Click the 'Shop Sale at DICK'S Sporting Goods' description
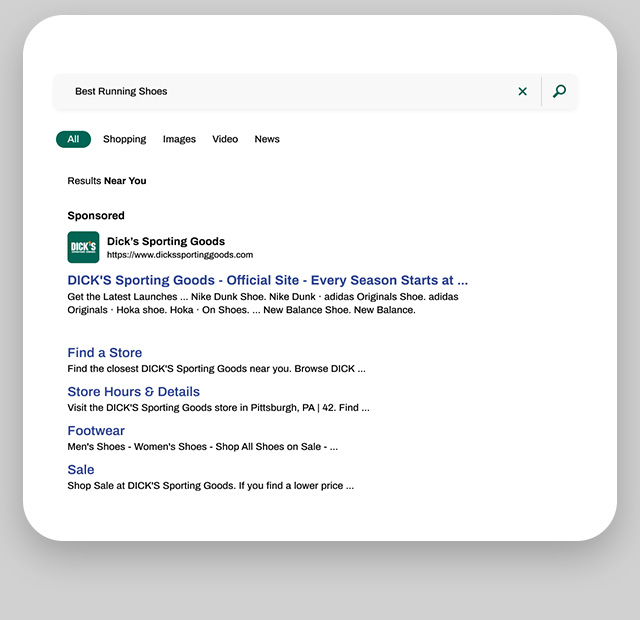This screenshot has width=640, height=620. point(211,486)
